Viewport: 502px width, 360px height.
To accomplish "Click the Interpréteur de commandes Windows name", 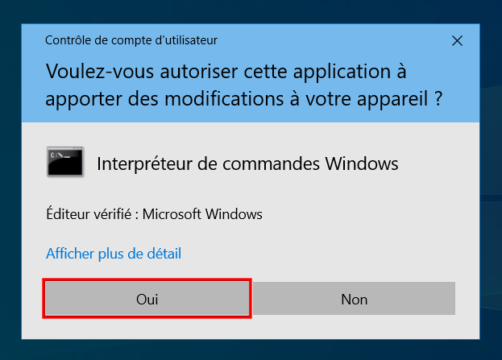I will click(x=247, y=164).
